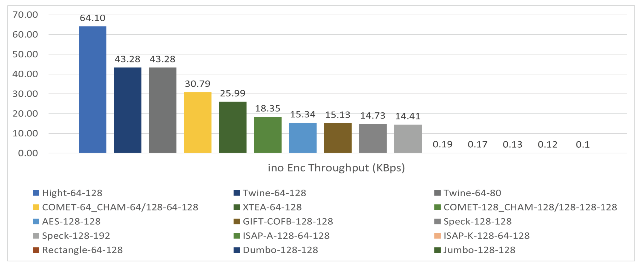Select the dark green bar valued 25.99

click(x=233, y=127)
